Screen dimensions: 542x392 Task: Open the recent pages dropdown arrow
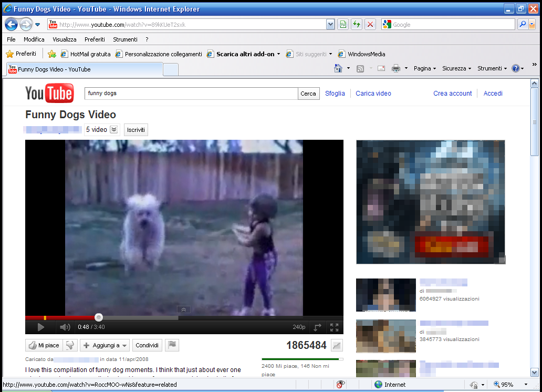point(38,25)
